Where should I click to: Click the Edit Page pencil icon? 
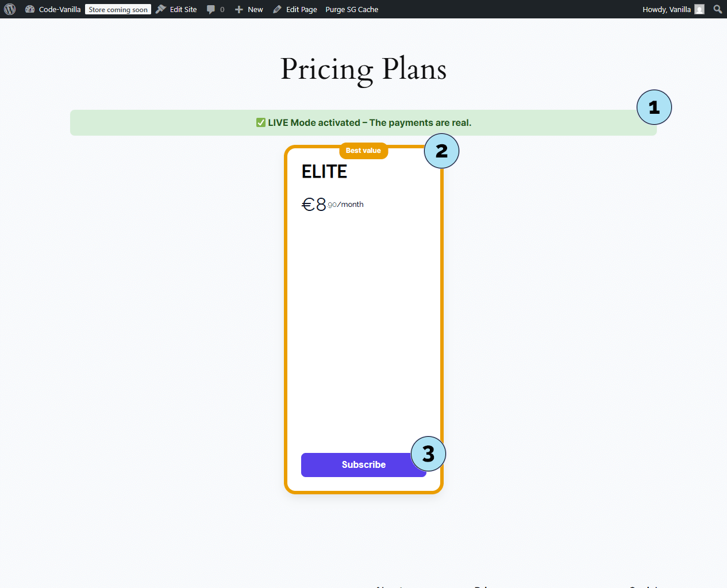277,9
